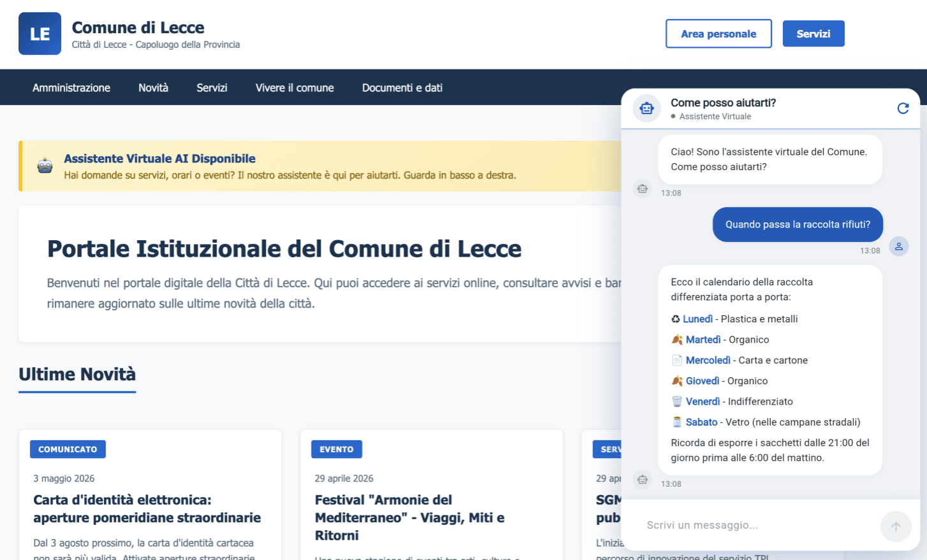Click the Venerdì link in chat
This screenshot has height=560, width=927.
[x=703, y=401]
